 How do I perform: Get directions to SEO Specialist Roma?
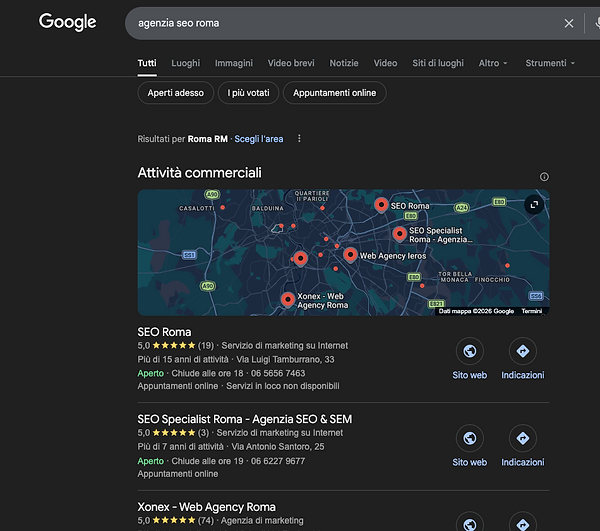522,438
